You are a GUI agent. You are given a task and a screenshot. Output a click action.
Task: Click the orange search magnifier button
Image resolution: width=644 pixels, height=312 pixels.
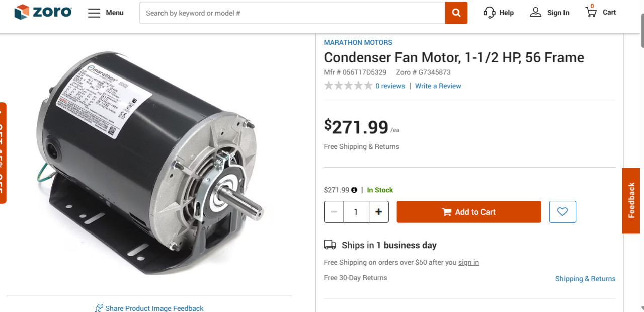[456, 13]
